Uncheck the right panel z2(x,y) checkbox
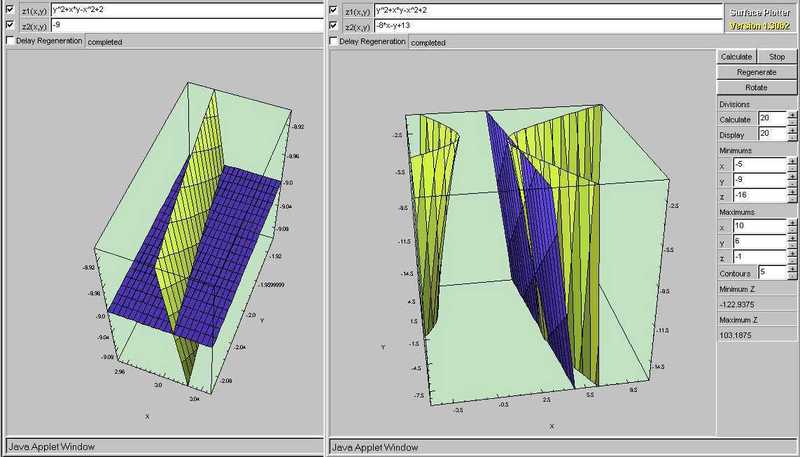This screenshot has width=800, height=457. point(334,24)
